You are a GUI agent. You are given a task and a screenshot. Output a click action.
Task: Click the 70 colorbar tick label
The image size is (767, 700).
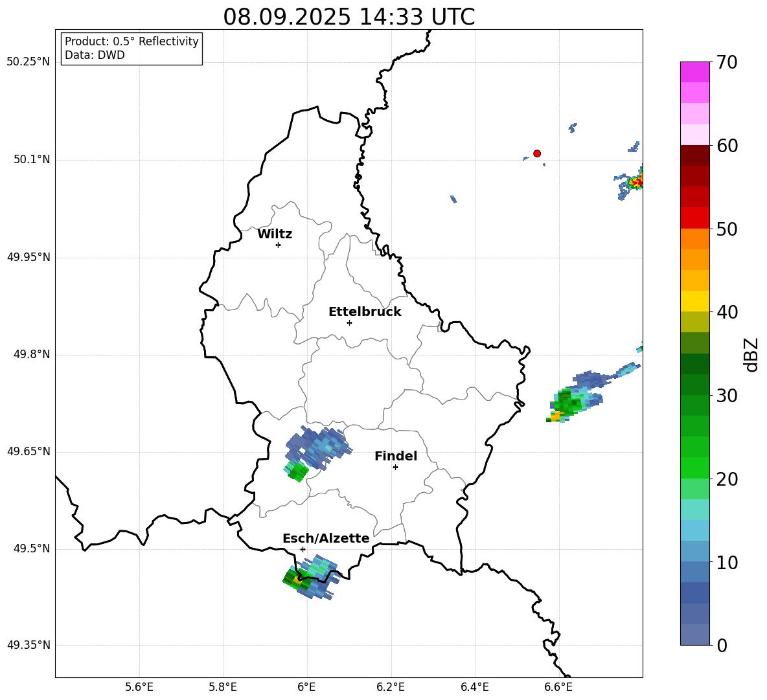(x=727, y=63)
